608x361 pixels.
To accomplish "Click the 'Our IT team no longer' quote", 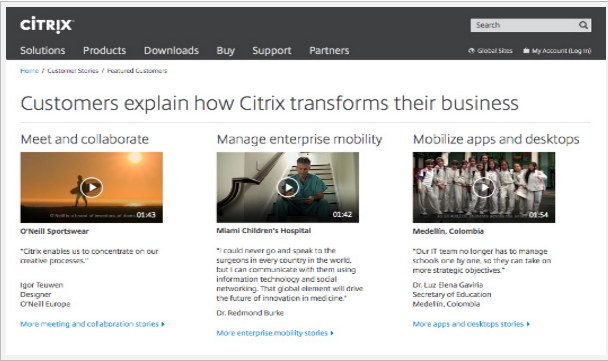I will pos(482,261).
